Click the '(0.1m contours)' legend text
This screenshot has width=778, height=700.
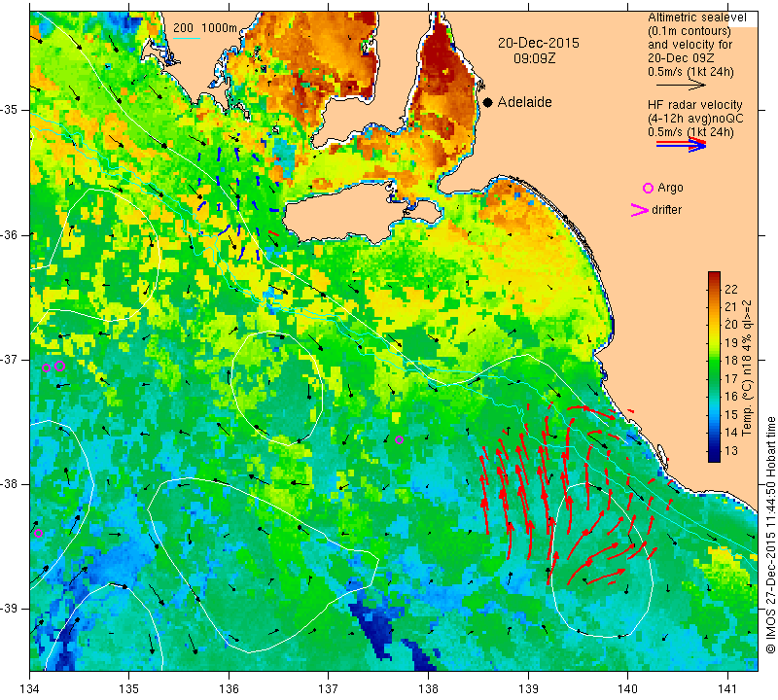pyautogui.click(x=689, y=31)
